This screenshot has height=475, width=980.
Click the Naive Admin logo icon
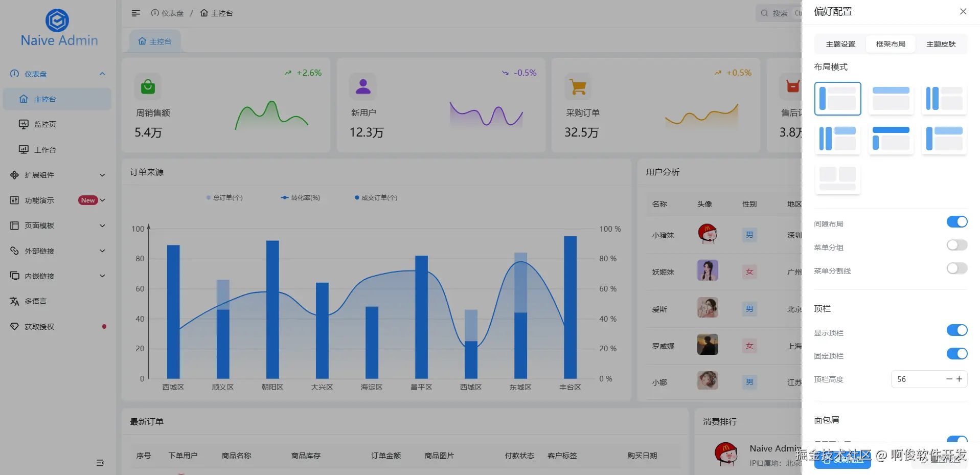57,20
